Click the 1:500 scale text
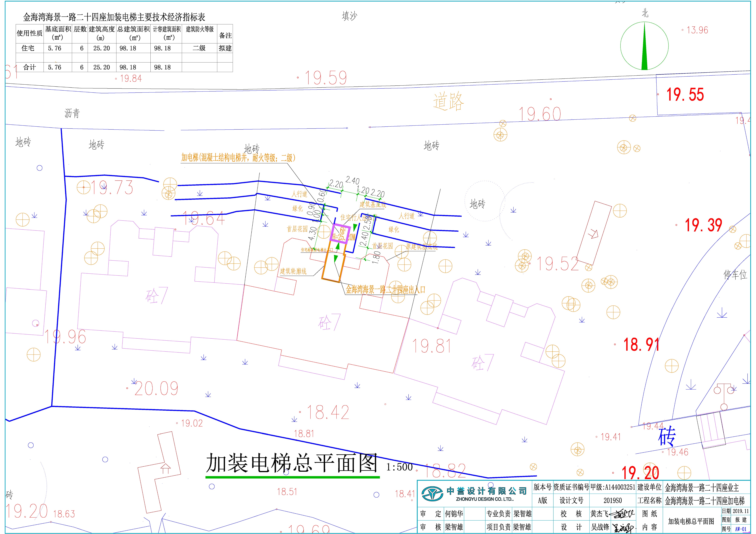 pyautogui.click(x=399, y=467)
